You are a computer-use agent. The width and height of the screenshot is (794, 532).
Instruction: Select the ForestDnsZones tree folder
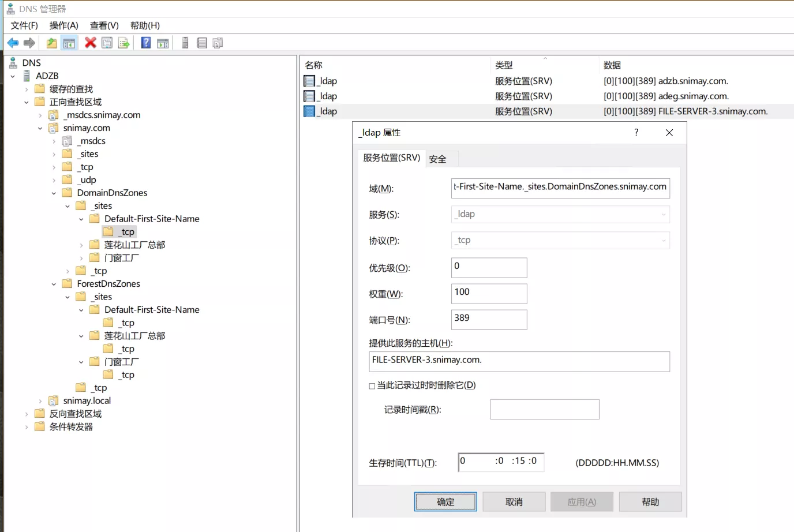pyautogui.click(x=108, y=284)
